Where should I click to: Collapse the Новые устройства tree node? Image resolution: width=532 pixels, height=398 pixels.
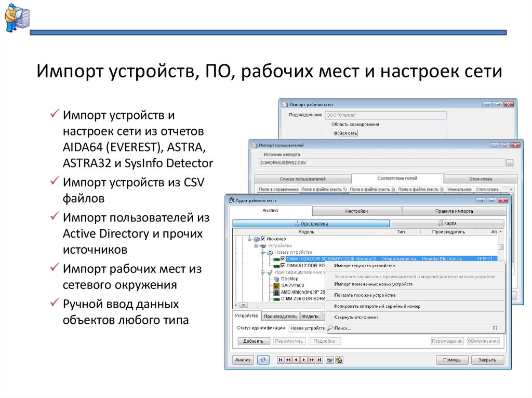(263, 252)
